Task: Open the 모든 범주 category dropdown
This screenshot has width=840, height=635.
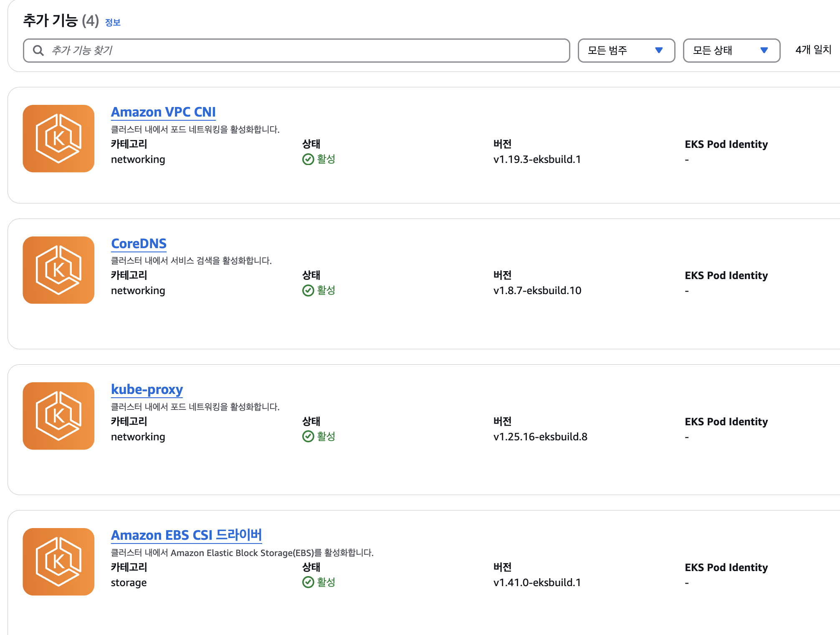Action: [626, 51]
